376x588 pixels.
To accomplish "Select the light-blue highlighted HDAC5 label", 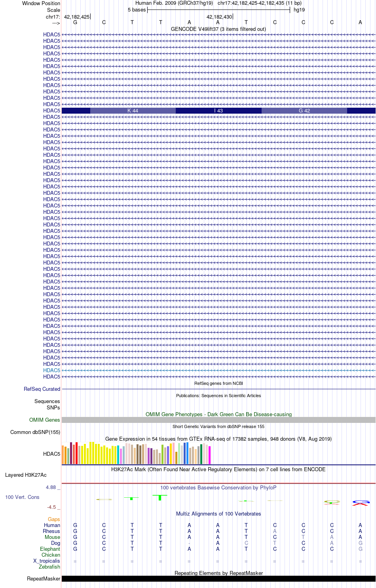I will pyautogui.click(x=51, y=371).
